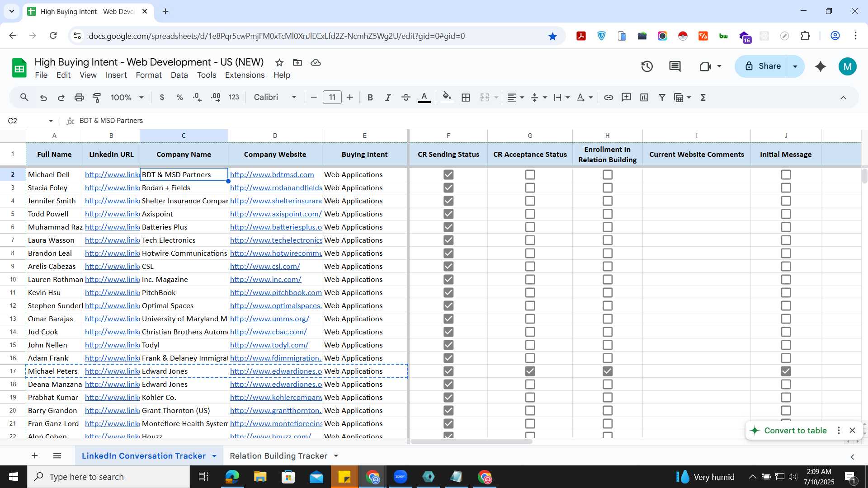
Task: Click the Insert comment icon
Action: tap(626, 98)
